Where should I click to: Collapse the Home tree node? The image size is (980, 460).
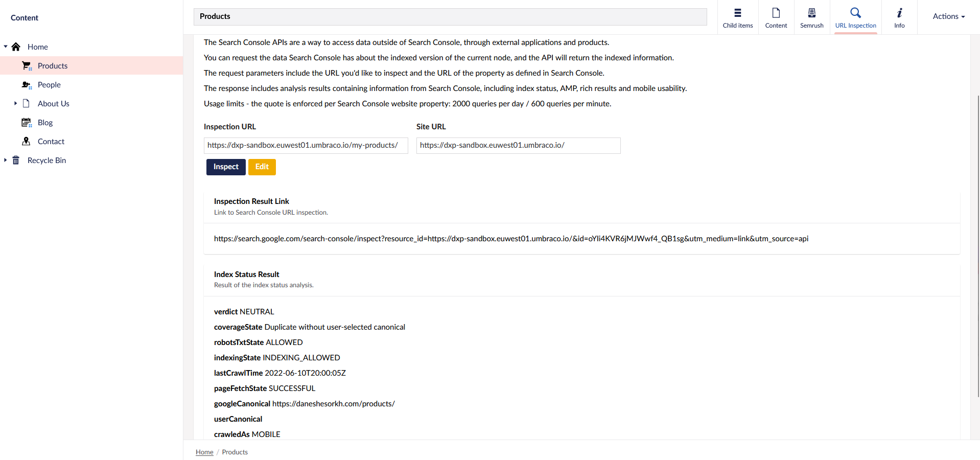[6, 47]
